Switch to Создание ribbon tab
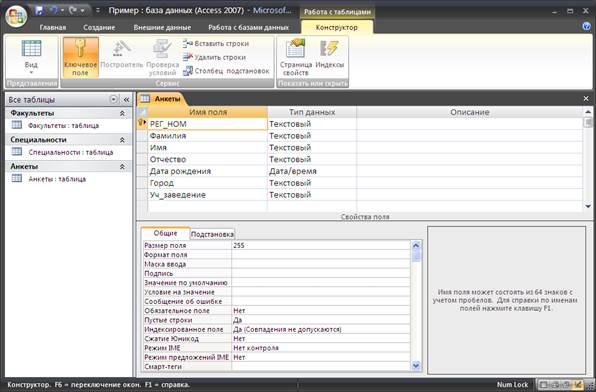 (x=99, y=27)
